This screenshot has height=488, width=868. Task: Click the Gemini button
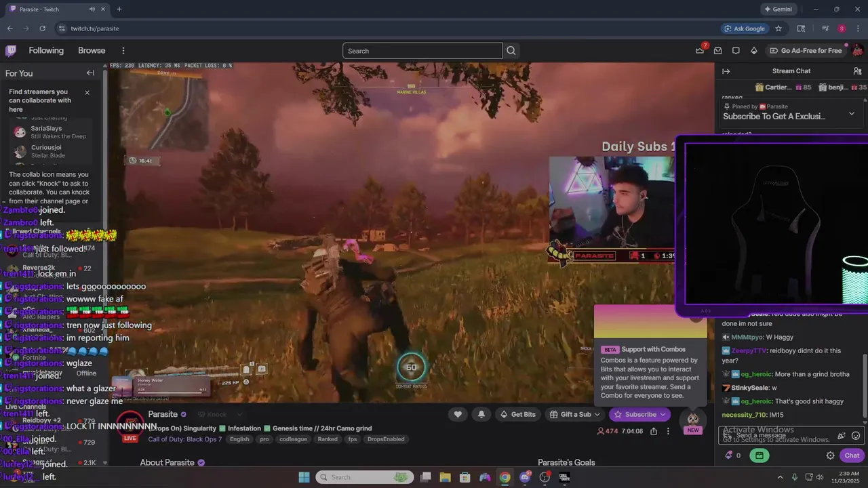[x=778, y=9]
